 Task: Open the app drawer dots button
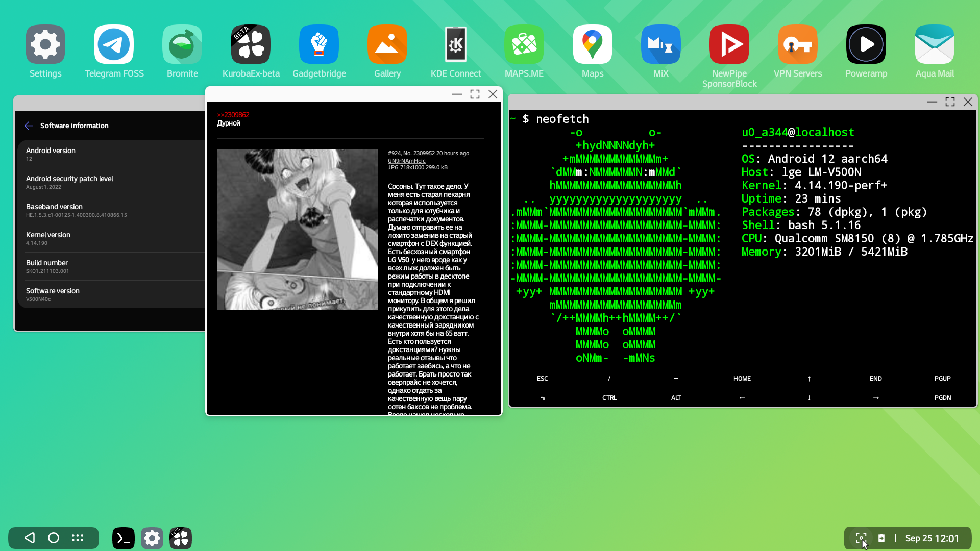click(x=78, y=538)
